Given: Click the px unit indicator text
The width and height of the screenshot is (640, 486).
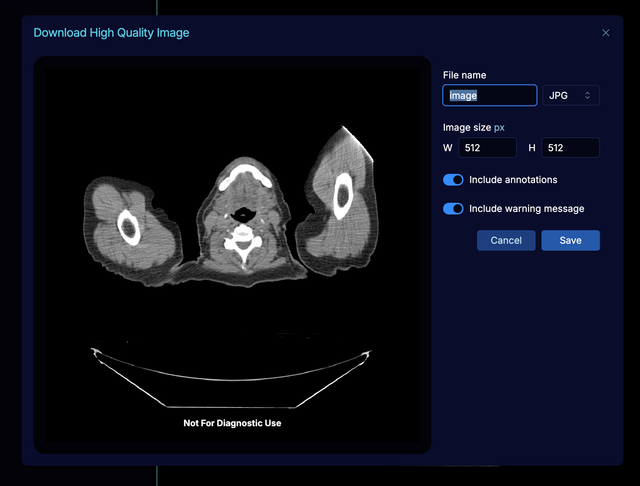Looking at the screenshot, I should click(x=500, y=128).
